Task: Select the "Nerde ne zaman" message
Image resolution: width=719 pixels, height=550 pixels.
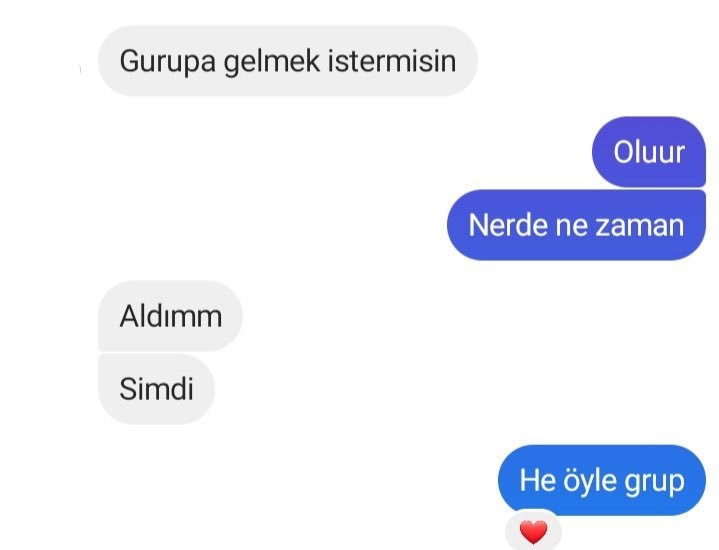Action: (x=576, y=225)
